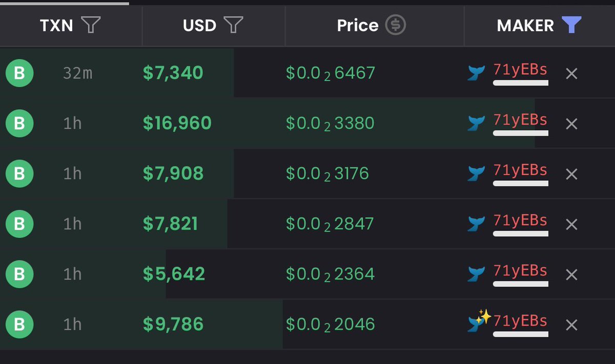Open maker 71yEBs link on 32m row
The width and height of the screenshot is (615, 364).
coord(520,69)
